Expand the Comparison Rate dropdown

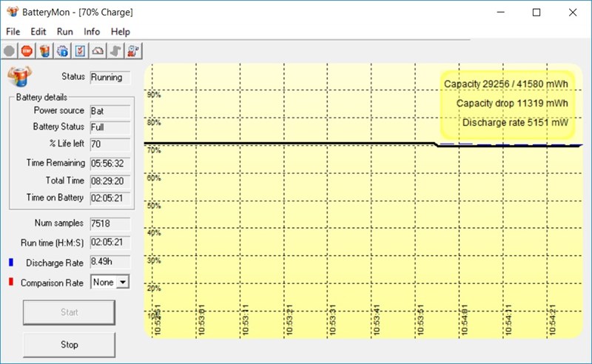(x=123, y=282)
